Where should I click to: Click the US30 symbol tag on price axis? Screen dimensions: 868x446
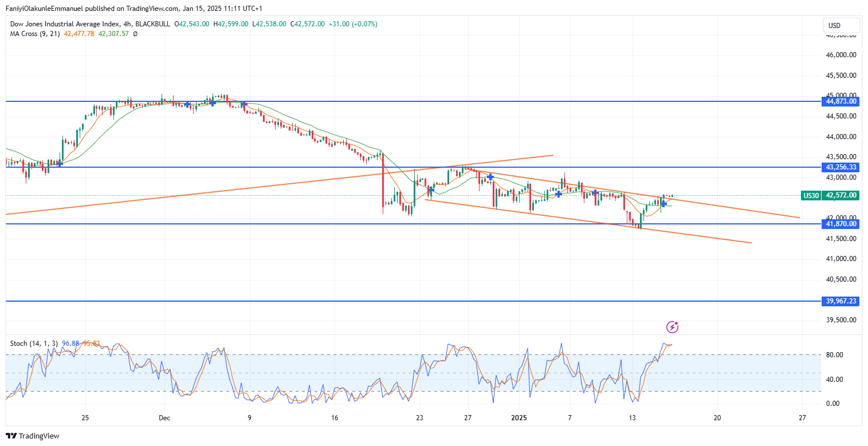(x=810, y=196)
